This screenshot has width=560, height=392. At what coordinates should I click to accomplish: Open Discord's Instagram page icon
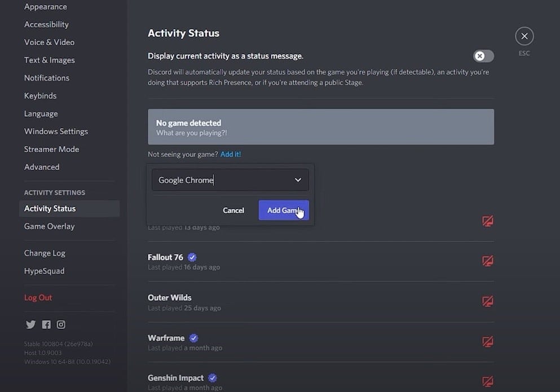click(61, 324)
